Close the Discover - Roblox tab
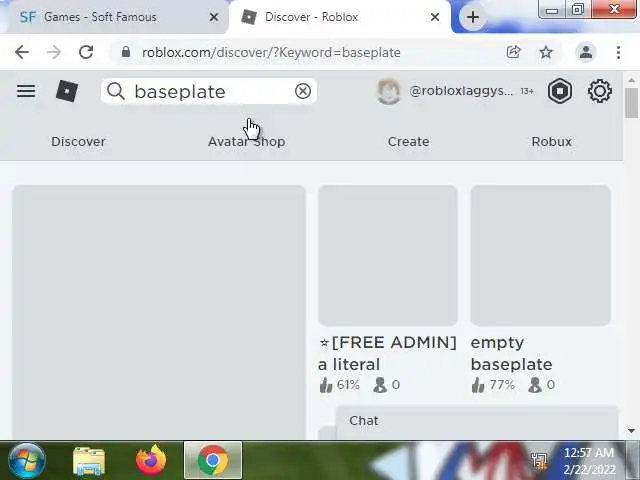 [435, 17]
